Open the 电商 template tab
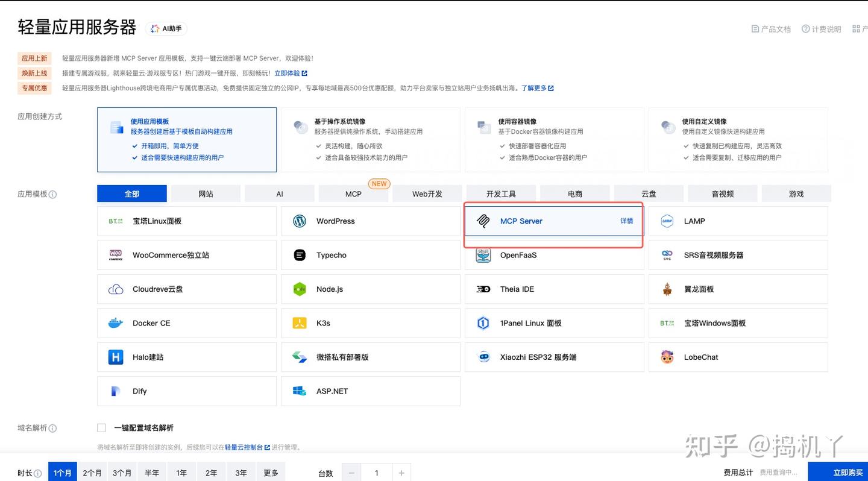This screenshot has height=481, width=868. point(575,193)
